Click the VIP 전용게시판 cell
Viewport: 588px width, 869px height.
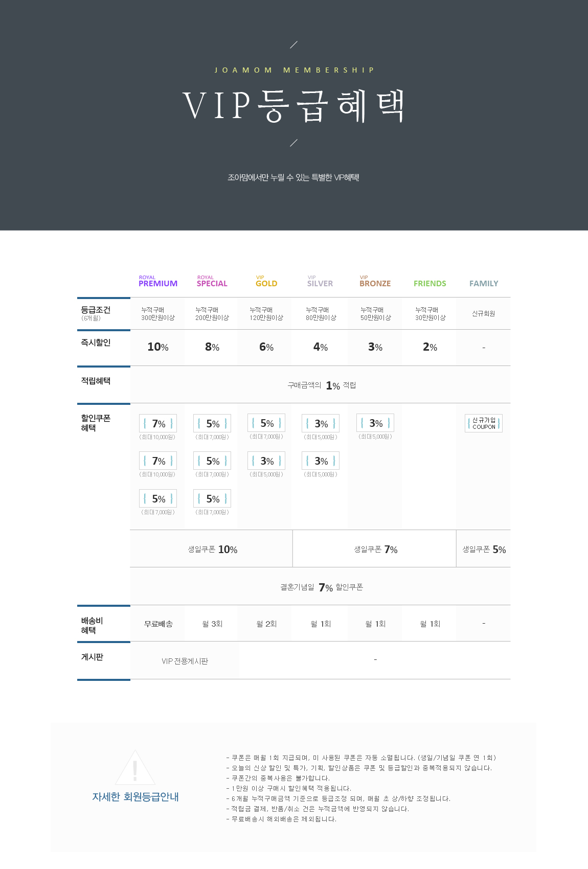click(x=185, y=661)
